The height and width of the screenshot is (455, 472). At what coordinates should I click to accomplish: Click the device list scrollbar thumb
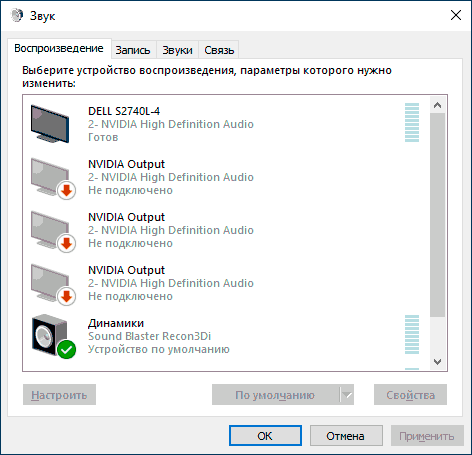pyautogui.click(x=437, y=215)
